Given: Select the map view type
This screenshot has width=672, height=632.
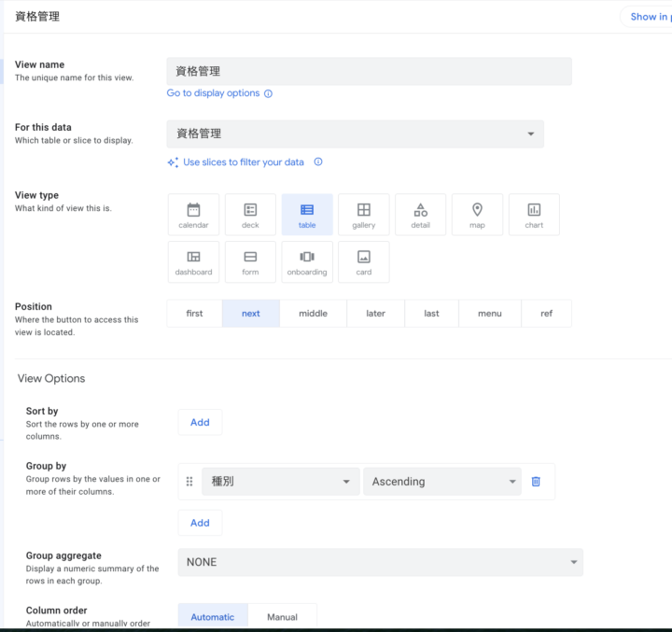Looking at the screenshot, I should 477,215.
